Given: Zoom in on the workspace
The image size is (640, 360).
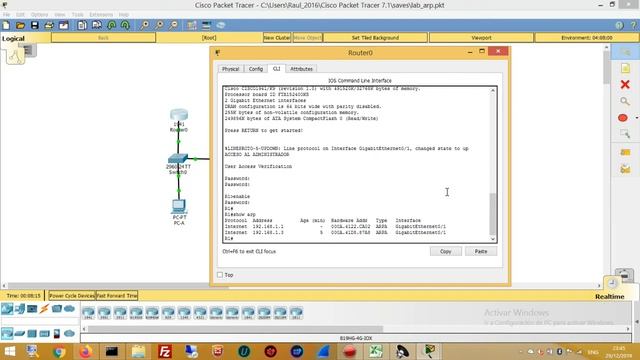Looking at the screenshot, I should click(144, 25).
